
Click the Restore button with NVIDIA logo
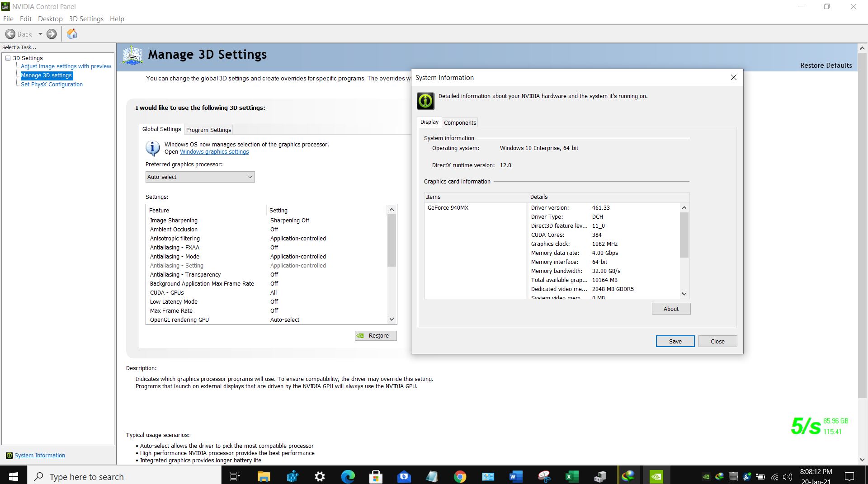(x=376, y=336)
